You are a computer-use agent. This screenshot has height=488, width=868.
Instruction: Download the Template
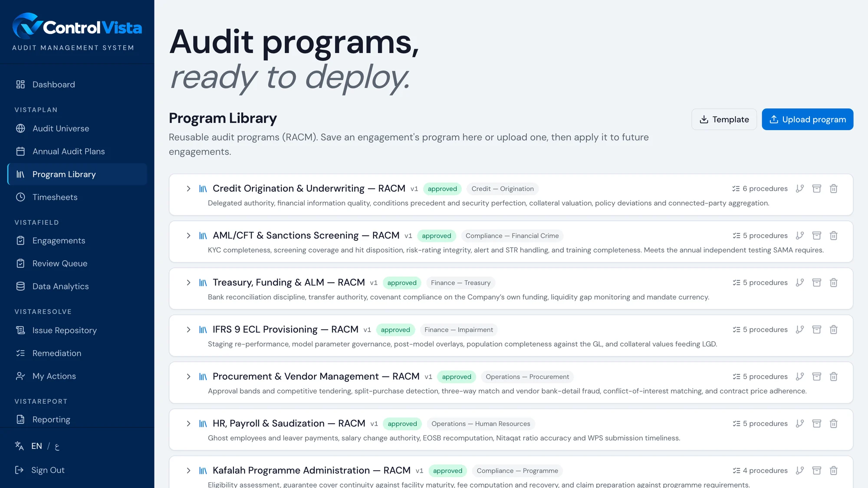(724, 119)
